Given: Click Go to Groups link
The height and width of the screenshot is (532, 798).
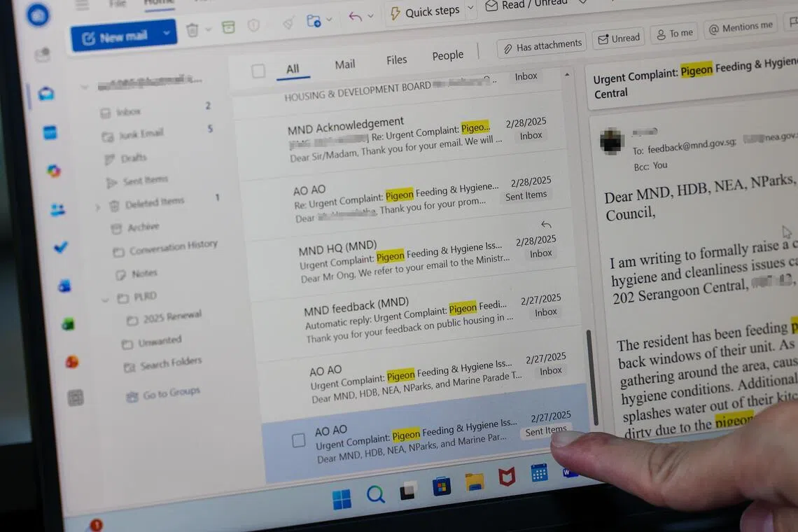Looking at the screenshot, I should (x=171, y=393).
